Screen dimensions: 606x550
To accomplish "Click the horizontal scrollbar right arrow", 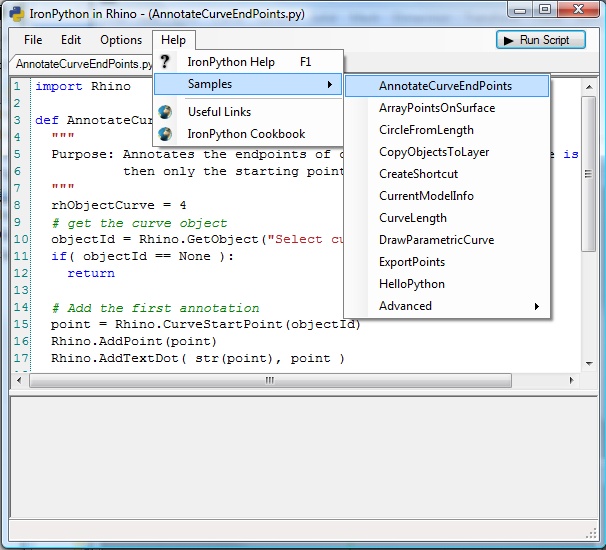I will point(572,380).
